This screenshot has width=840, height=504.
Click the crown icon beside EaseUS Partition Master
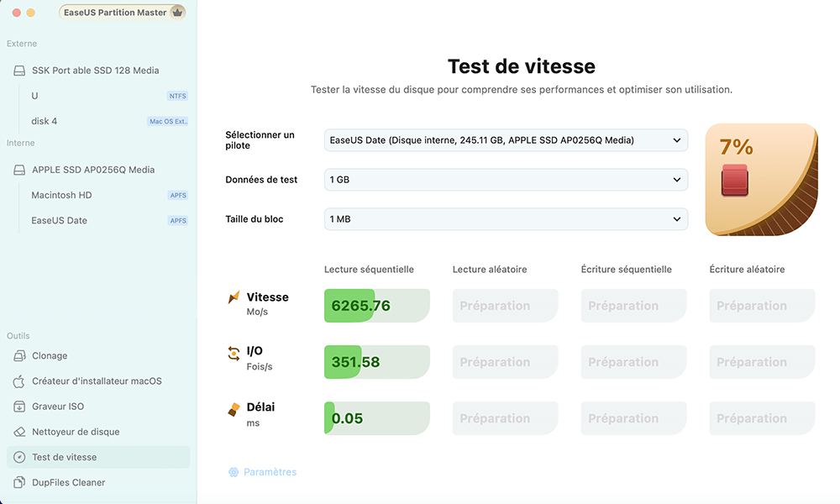[x=177, y=13]
